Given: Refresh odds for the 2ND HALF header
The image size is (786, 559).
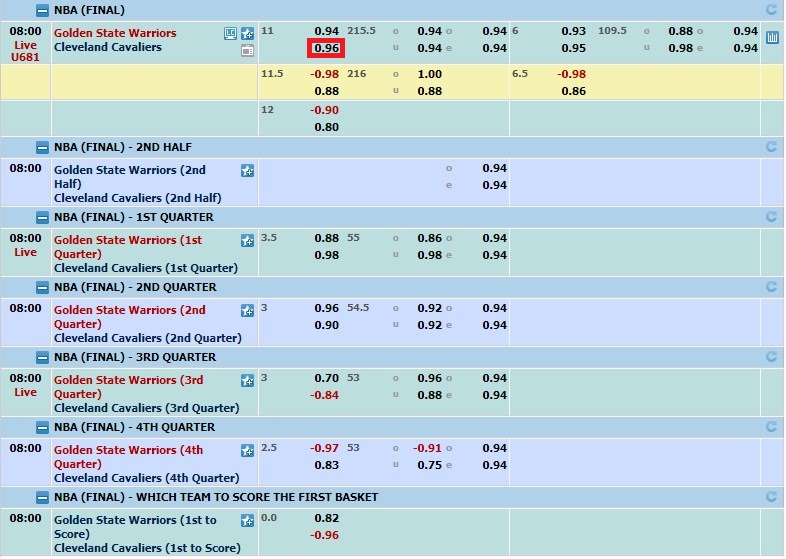Looking at the screenshot, I should click(x=771, y=147).
